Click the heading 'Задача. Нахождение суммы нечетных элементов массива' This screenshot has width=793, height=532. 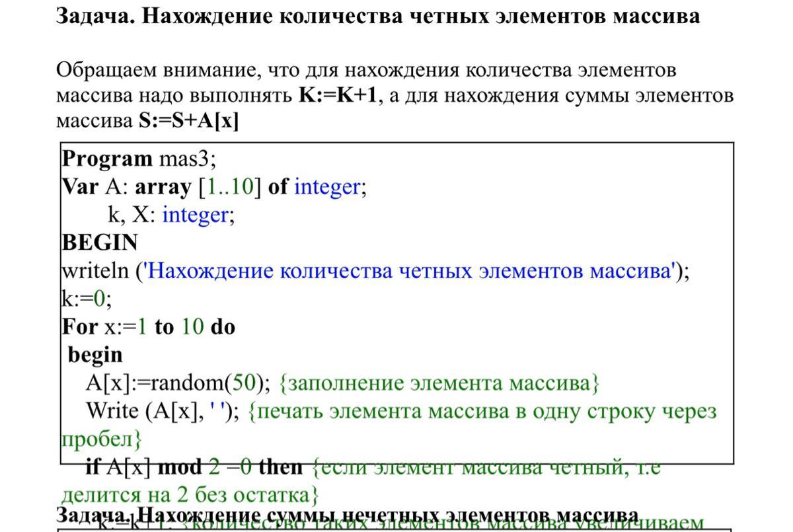pyautogui.click(x=348, y=515)
